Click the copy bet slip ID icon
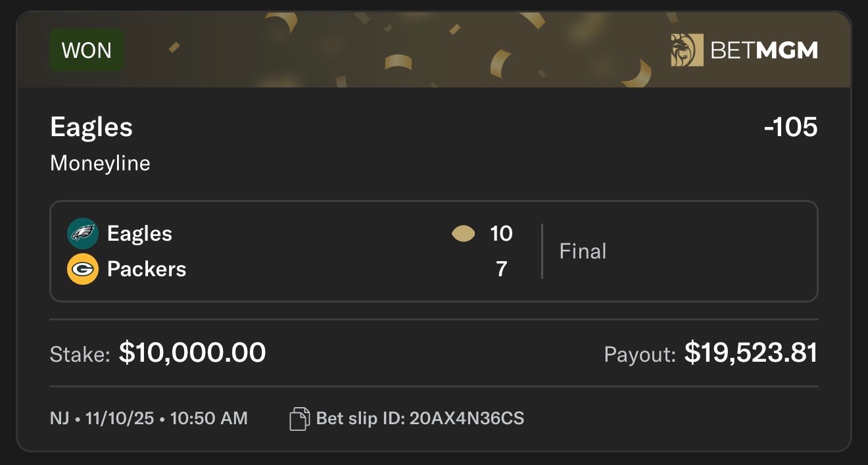 point(299,418)
